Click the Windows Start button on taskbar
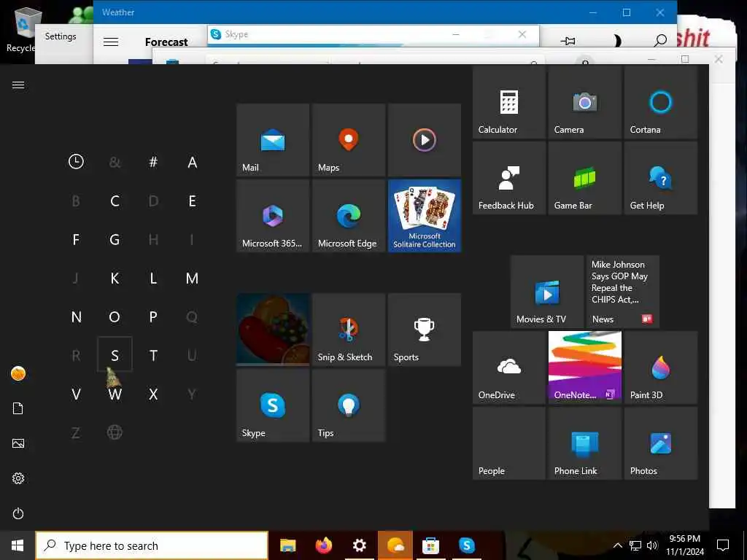747x560 pixels. (x=18, y=545)
